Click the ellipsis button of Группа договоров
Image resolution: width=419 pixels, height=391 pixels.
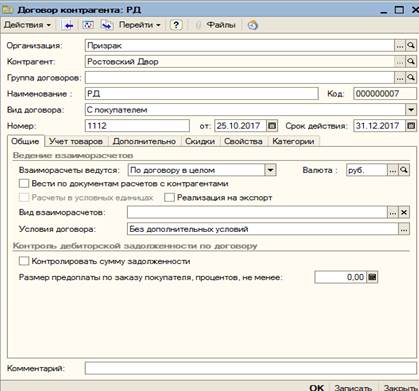pos(400,77)
